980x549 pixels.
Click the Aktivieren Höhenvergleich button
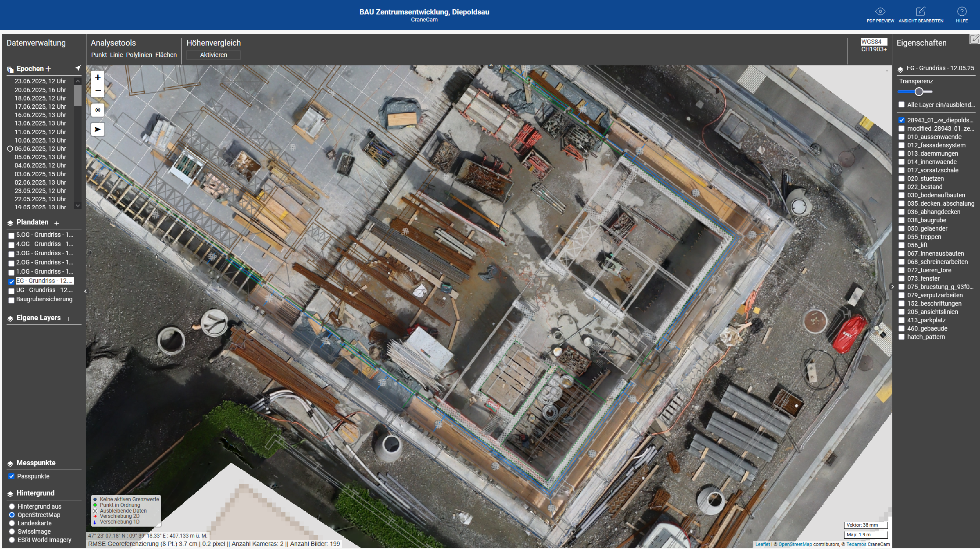(x=214, y=55)
